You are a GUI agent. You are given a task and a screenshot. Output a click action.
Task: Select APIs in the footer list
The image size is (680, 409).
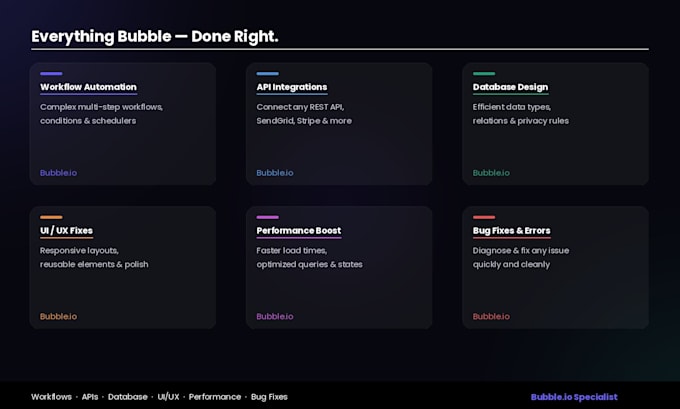[90, 397]
